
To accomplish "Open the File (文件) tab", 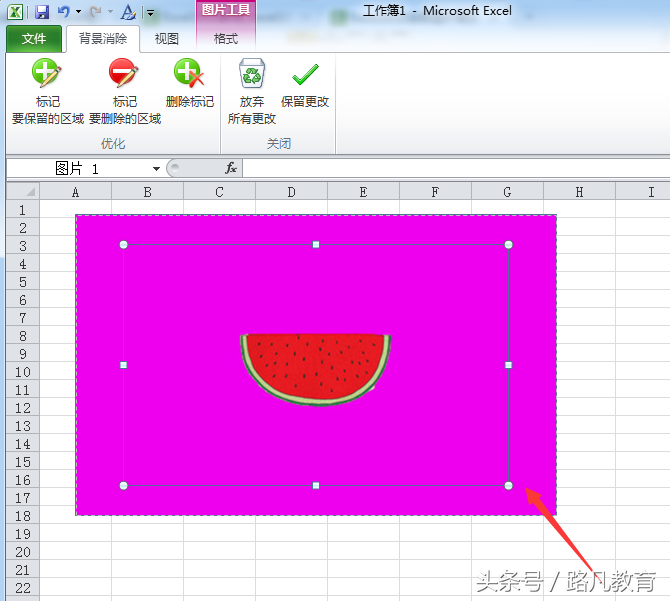I will [34, 39].
